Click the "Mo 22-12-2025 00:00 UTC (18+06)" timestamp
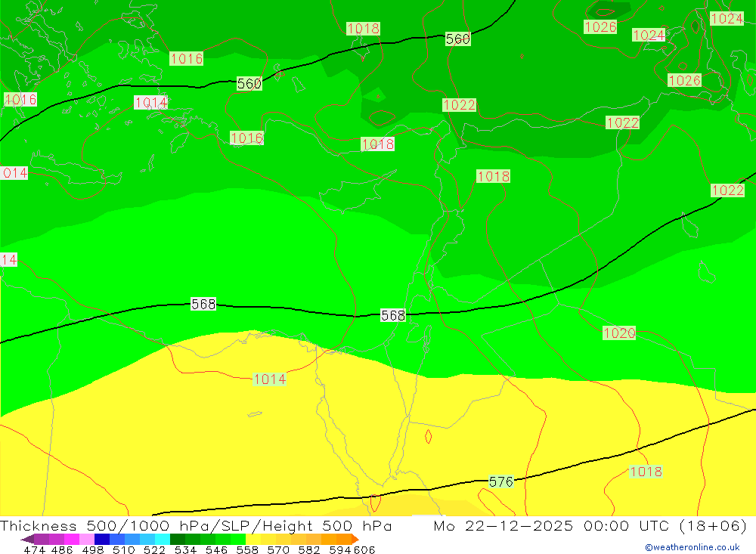756x554 pixels. coord(590,525)
